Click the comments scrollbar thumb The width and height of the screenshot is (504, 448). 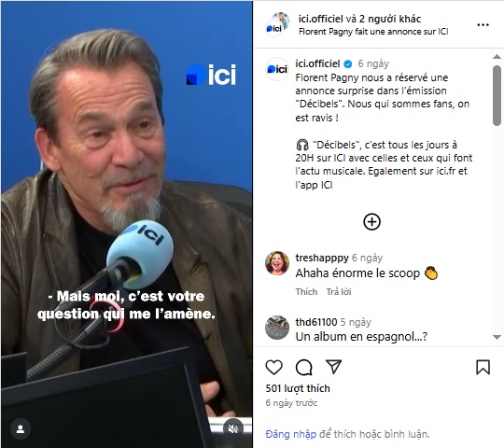pyautogui.click(x=497, y=95)
